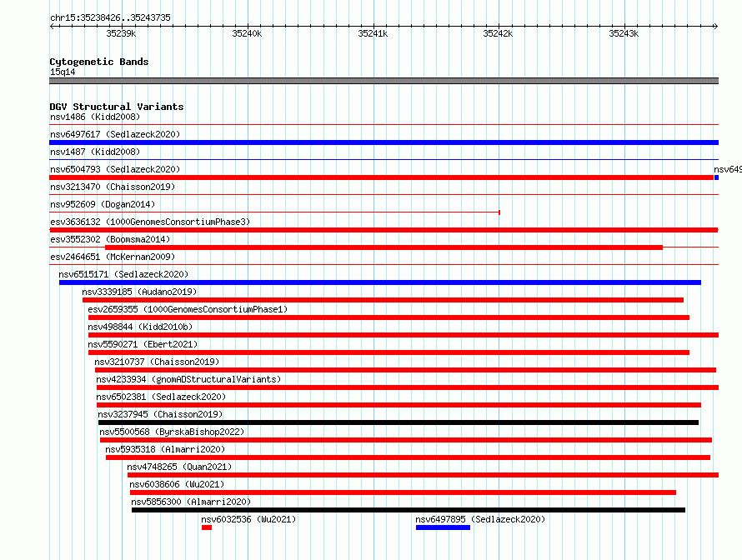Select the short blue nsv6497895 variant bar

tap(443, 527)
